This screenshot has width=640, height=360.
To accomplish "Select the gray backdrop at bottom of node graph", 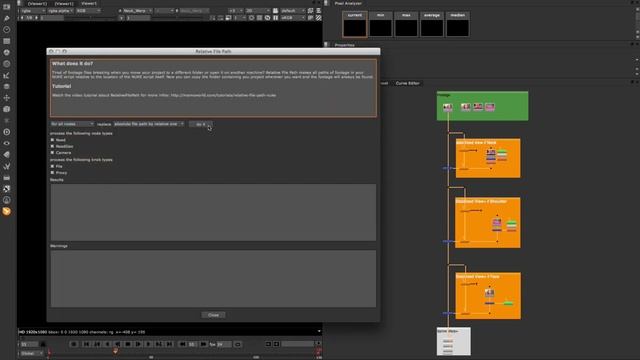I will tap(453, 341).
